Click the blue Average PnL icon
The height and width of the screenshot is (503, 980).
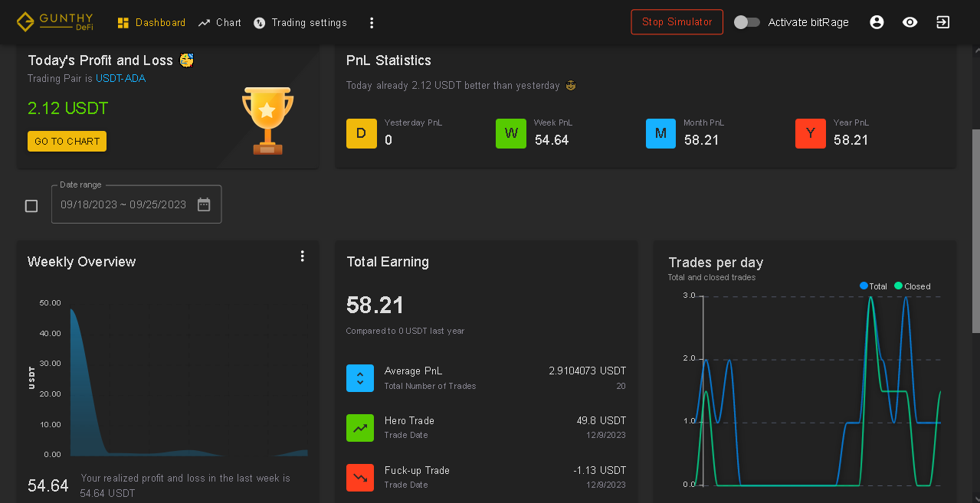coord(360,378)
